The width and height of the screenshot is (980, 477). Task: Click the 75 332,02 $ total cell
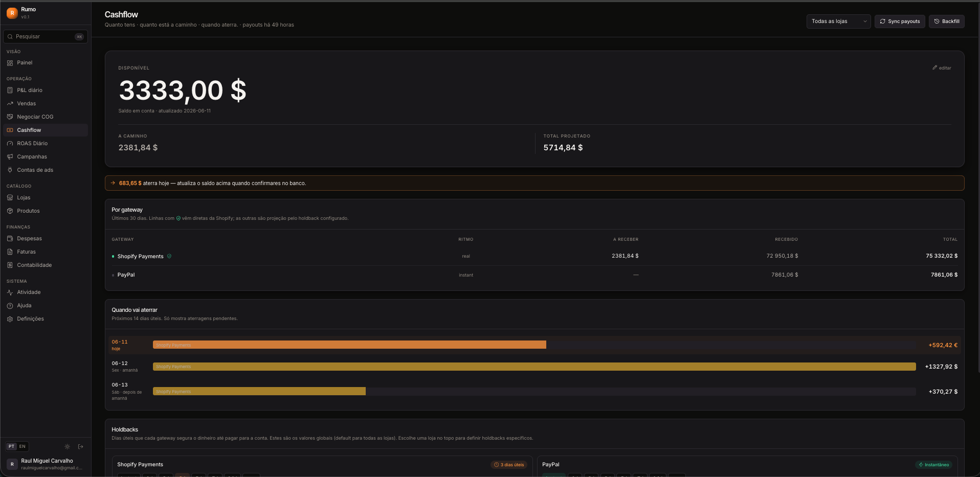coord(942,256)
